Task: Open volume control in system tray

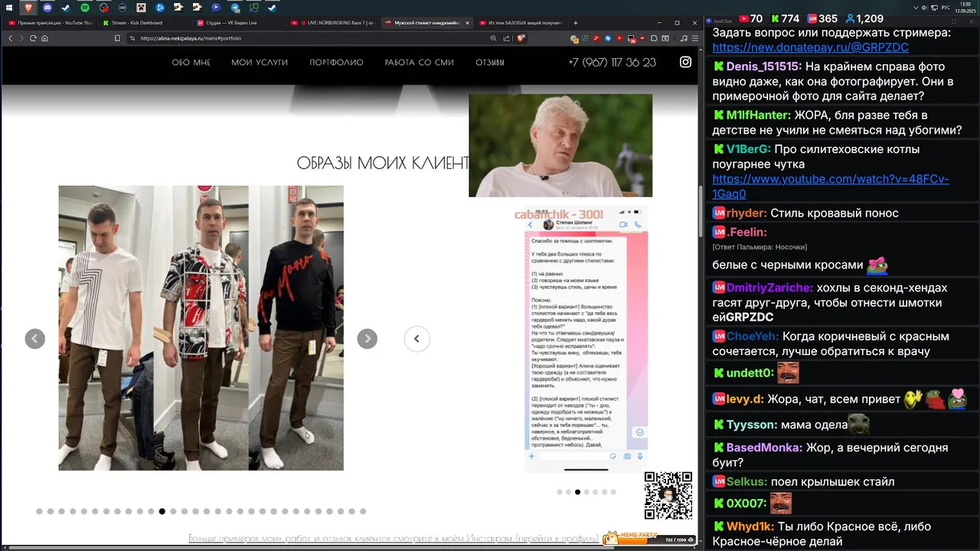Action: click(924, 7)
